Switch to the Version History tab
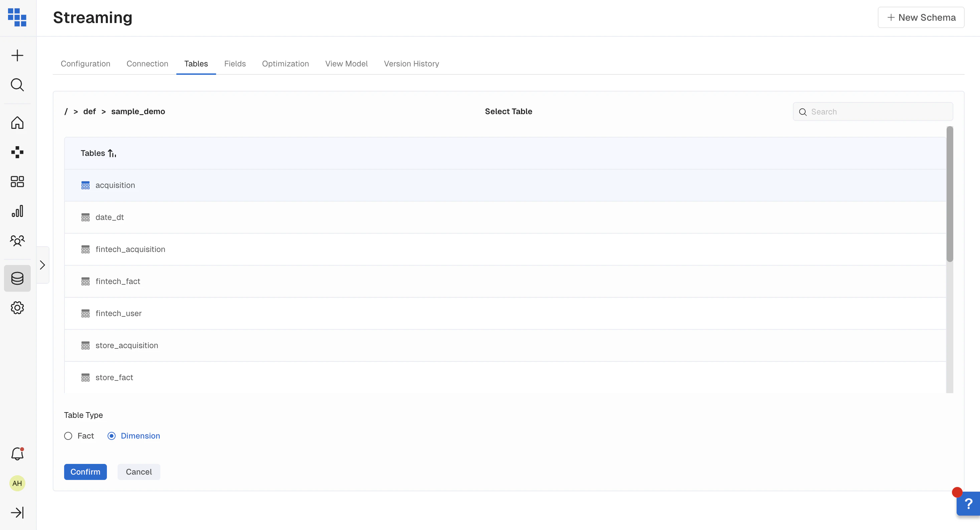This screenshot has width=980, height=530. [411, 63]
